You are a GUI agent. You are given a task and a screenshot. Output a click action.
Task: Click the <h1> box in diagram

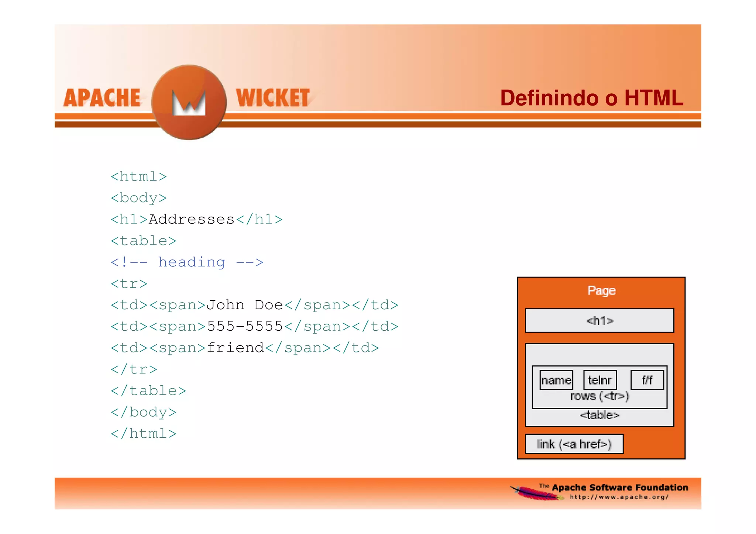[x=600, y=321]
